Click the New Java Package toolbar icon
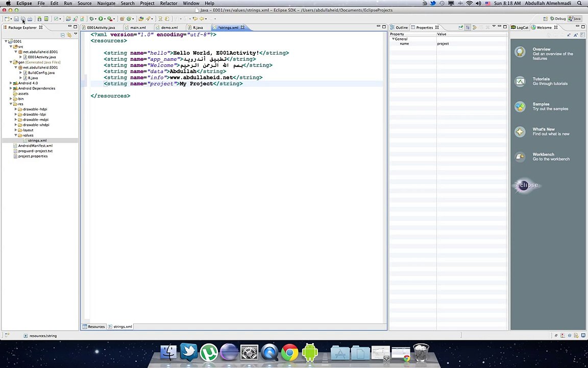The width and height of the screenshot is (588, 368). (122, 19)
